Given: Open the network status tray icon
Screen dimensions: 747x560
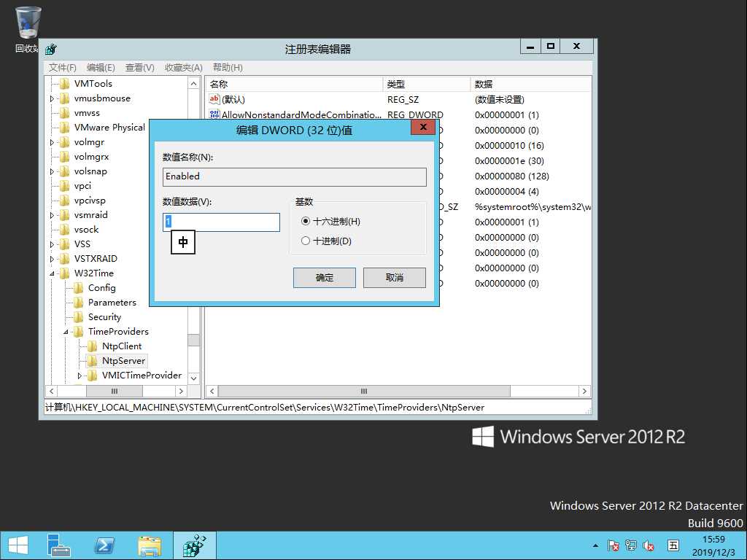Looking at the screenshot, I should (631, 545).
